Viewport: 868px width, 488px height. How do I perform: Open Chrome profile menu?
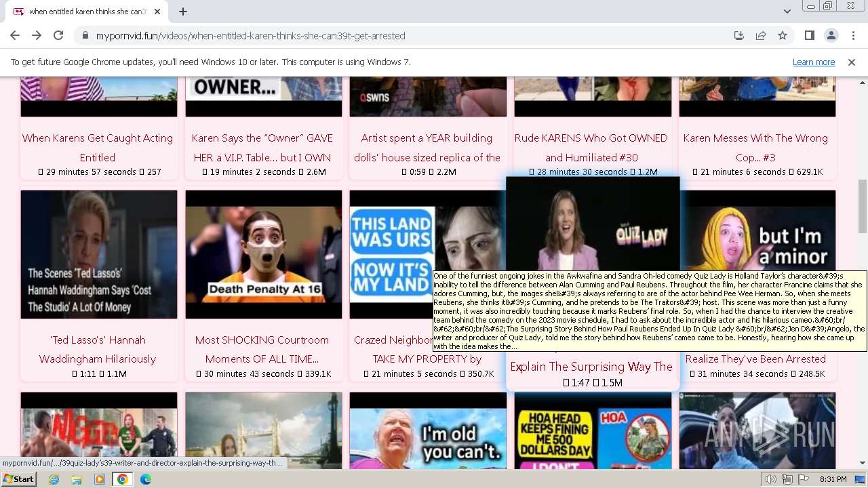831,35
